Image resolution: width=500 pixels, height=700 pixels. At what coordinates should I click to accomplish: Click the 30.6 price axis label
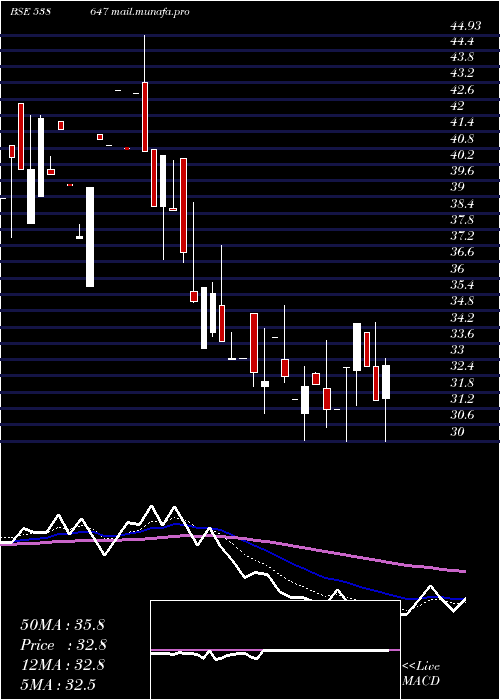[462, 415]
